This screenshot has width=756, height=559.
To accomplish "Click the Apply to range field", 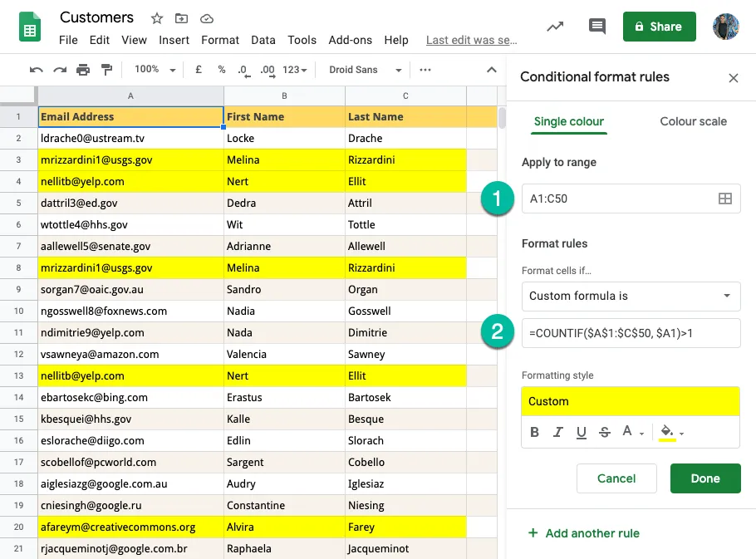I will click(x=615, y=199).
